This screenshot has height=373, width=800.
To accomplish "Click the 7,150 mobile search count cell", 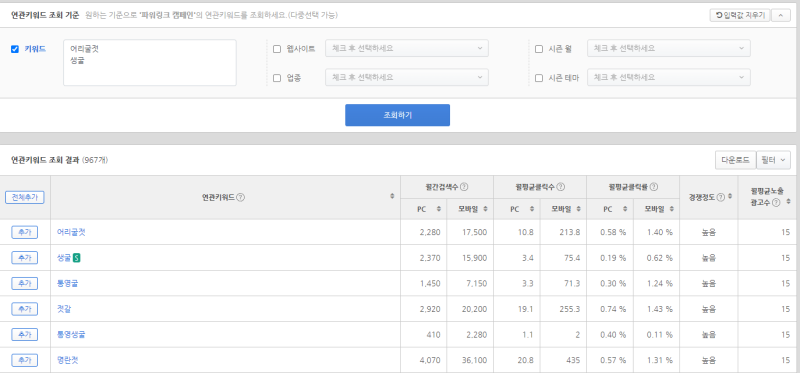I will 470,283.
